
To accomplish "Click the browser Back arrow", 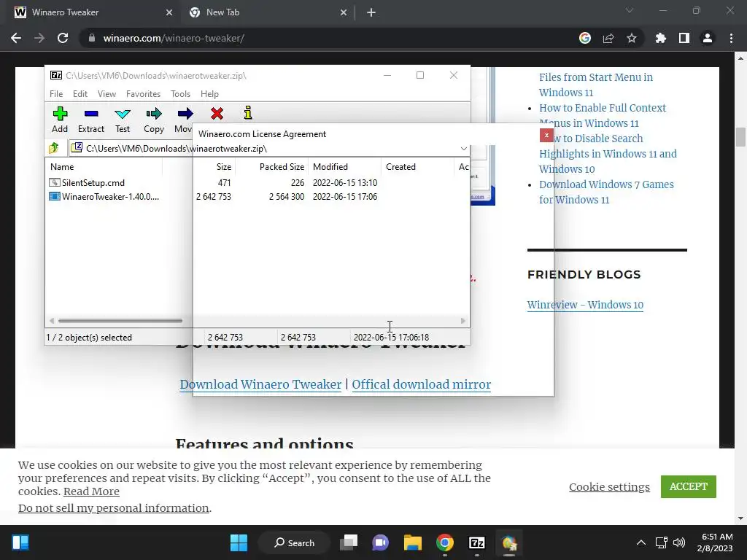I will (16, 38).
